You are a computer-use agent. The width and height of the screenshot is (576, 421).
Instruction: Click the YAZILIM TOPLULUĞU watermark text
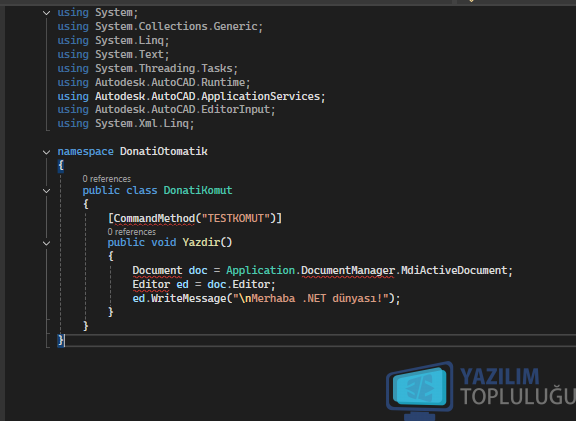coord(517,387)
